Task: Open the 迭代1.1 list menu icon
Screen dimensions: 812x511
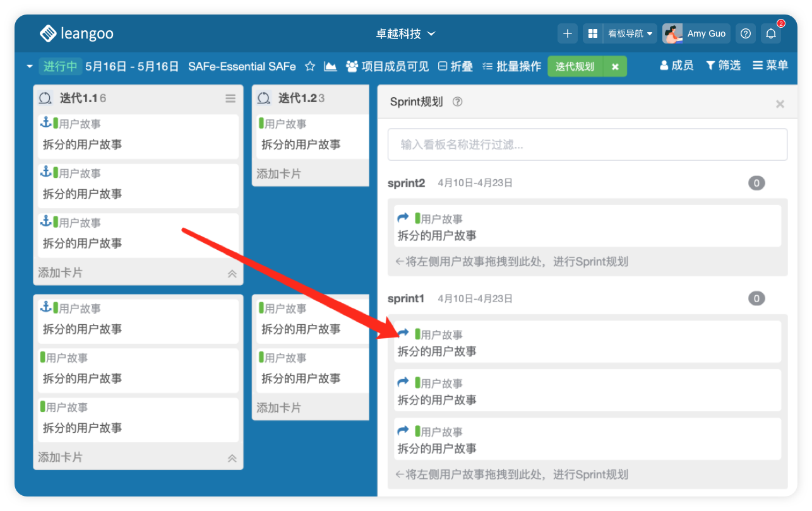Action: click(230, 98)
